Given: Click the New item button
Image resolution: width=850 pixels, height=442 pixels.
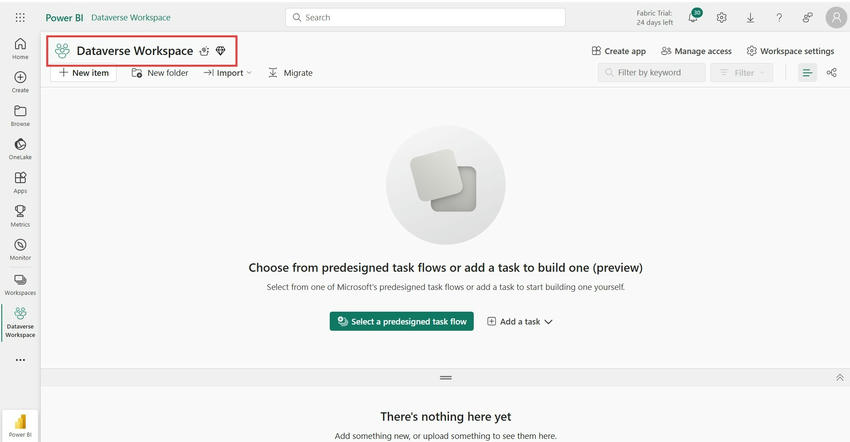Looking at the screenshot, I should (83, 73).
